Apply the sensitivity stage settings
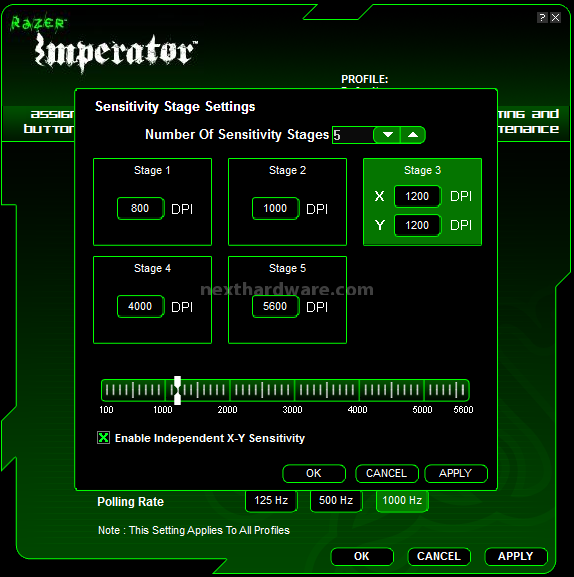The width and height of the screenshot is (574, 577). coord(456,473)
